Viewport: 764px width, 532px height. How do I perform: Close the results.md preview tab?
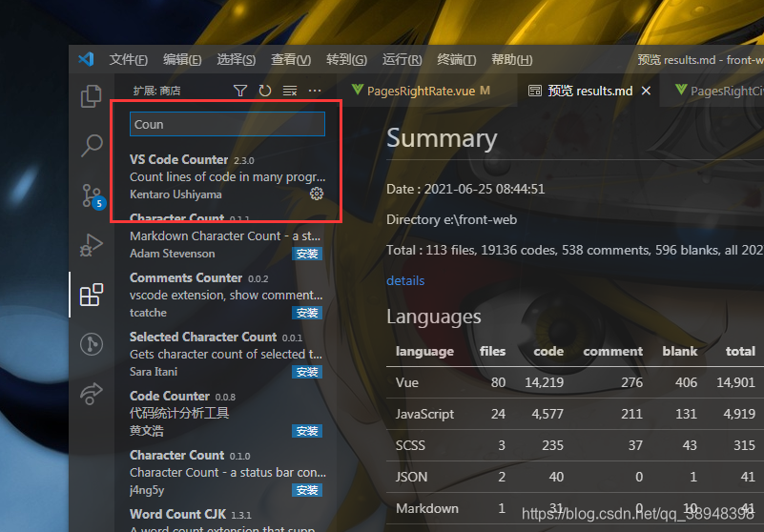click(x=646, y=91)
